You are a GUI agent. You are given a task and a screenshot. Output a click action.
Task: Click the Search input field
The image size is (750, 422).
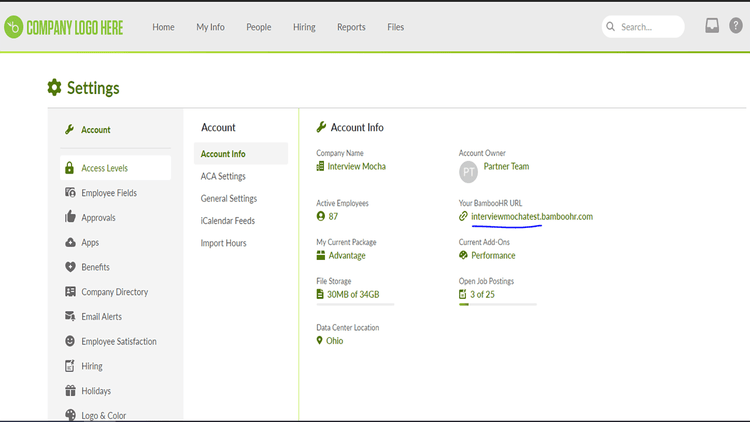tap(643, 27)
